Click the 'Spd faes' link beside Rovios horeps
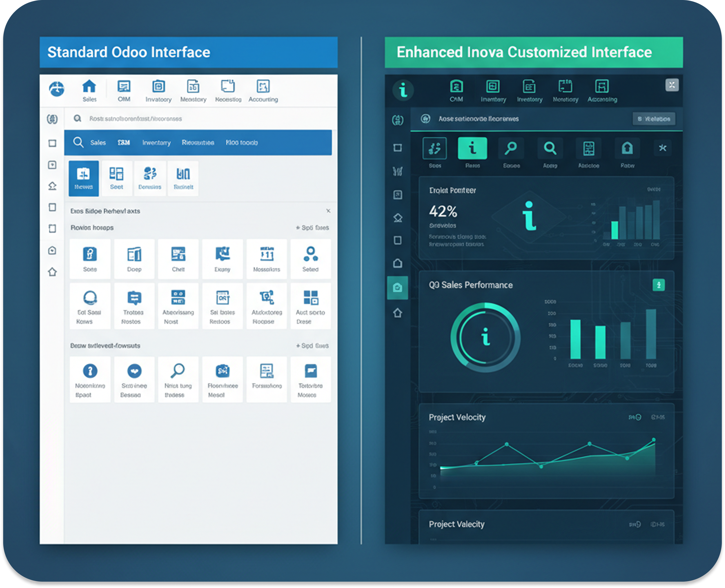The height and width of the screenshot is (588, 725). (313, 228)
